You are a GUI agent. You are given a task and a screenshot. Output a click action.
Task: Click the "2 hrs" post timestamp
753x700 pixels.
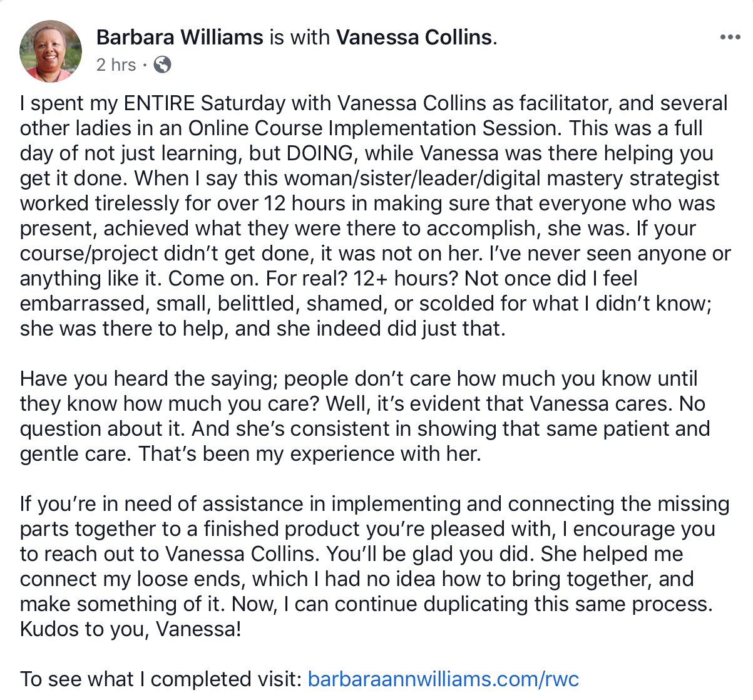[x=116, y=64]
